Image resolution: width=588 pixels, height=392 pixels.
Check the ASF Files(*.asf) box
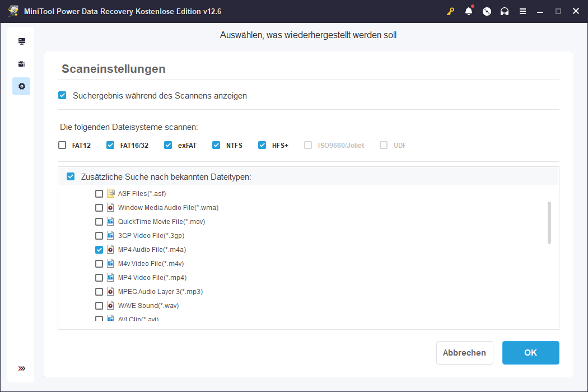[99, 194]
